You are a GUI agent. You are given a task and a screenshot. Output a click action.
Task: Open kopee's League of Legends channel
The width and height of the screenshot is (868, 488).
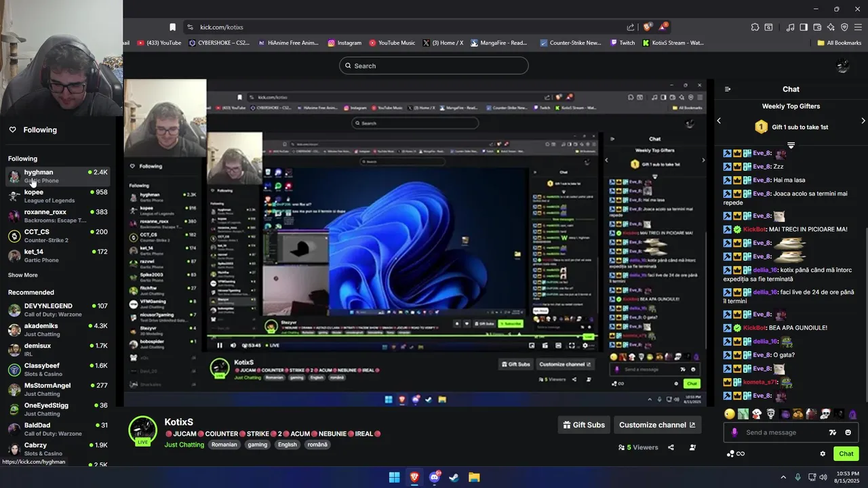pos(58,196)
